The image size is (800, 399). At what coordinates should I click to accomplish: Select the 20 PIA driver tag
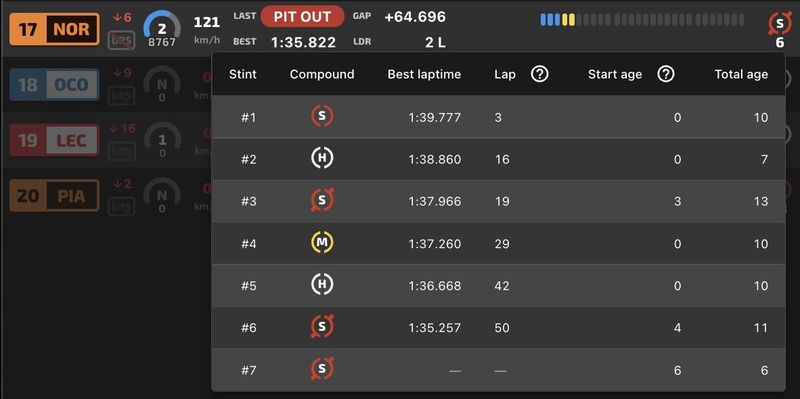click(54, 196)
